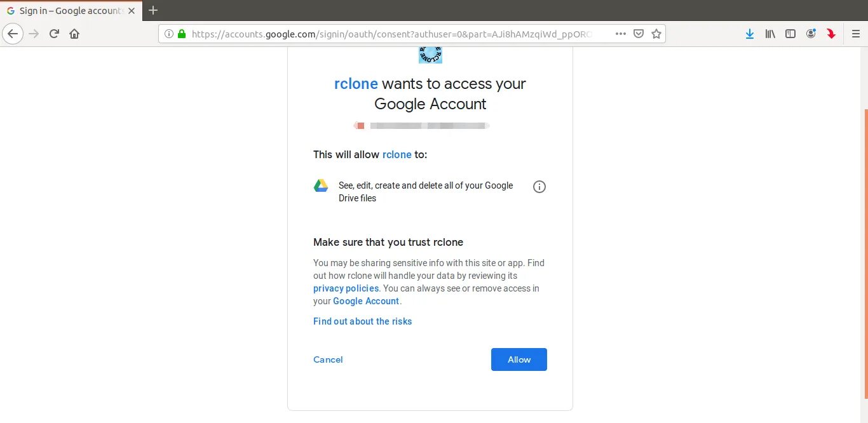
Task: Bookmark this page with the star
Action: coord(656,34)
